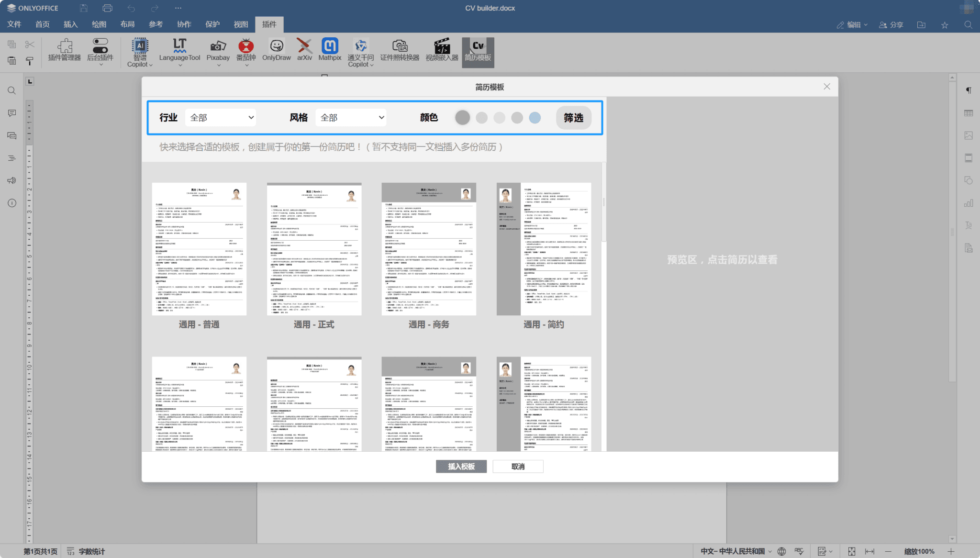Click the 筛选 filter button
The height and width of the screenshot is (558, 980).
pyautogui.click(x=573, y=117)
